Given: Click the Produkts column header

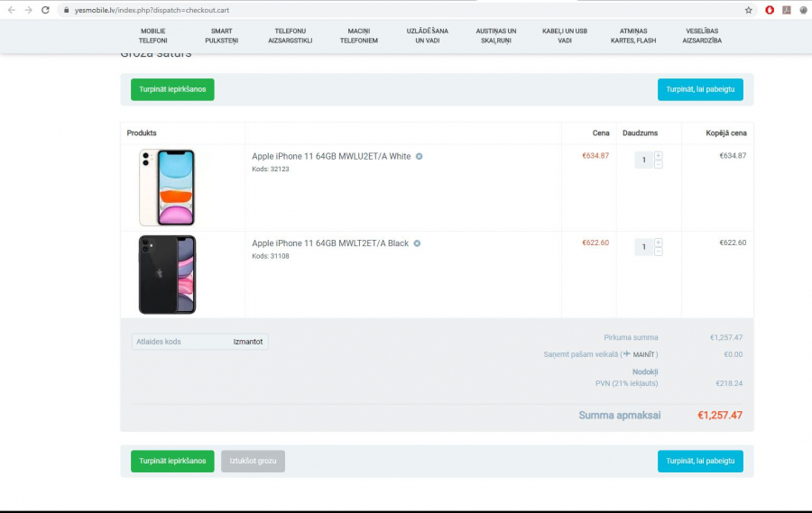Looking at the screenshot, I should [x=142, y=133].
